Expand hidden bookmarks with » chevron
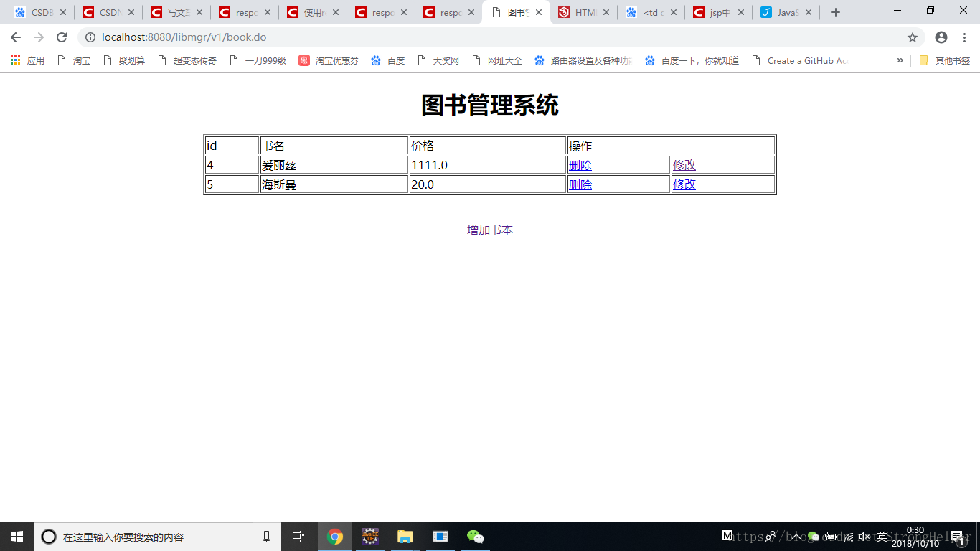This screenshot has height=551, width=980. point(900,61)
